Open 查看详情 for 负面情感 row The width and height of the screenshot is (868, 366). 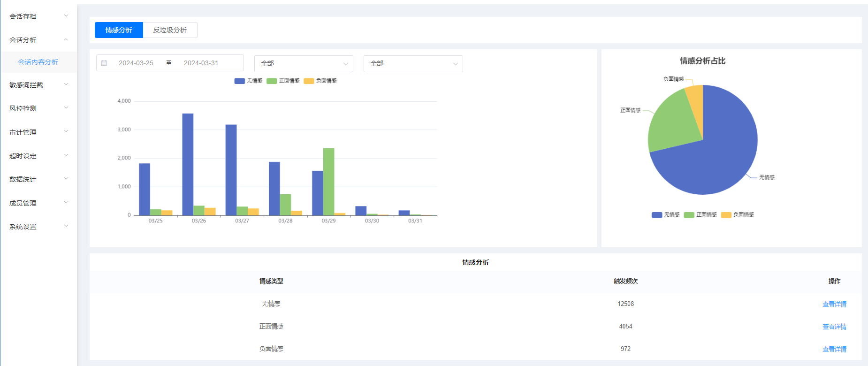(834, 349)
